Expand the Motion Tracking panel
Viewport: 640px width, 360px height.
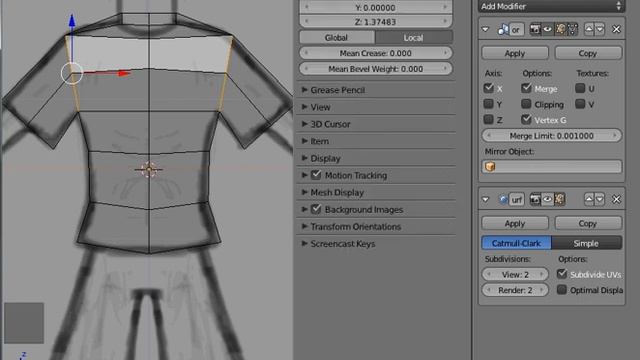(x=304, y=176)
